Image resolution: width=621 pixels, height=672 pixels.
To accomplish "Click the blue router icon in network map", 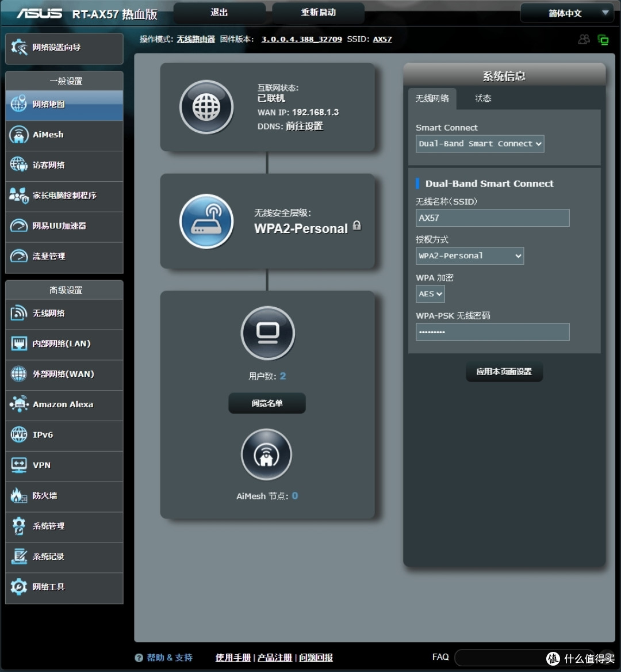I will pyautogui.click(x=206, y=222).
